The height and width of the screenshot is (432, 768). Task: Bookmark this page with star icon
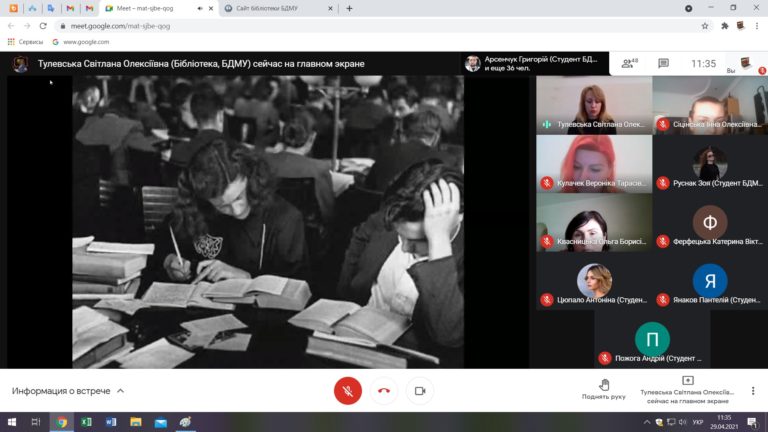coord(705,26)
